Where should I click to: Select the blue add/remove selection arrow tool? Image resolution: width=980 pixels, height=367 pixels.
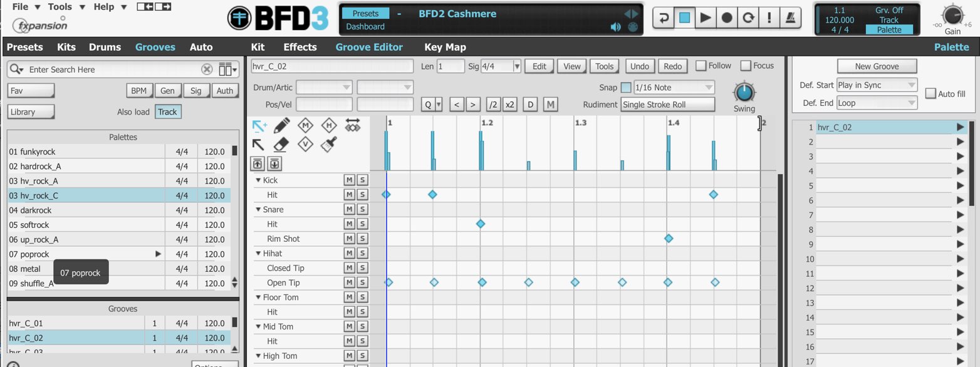click(x=259, y=126)
